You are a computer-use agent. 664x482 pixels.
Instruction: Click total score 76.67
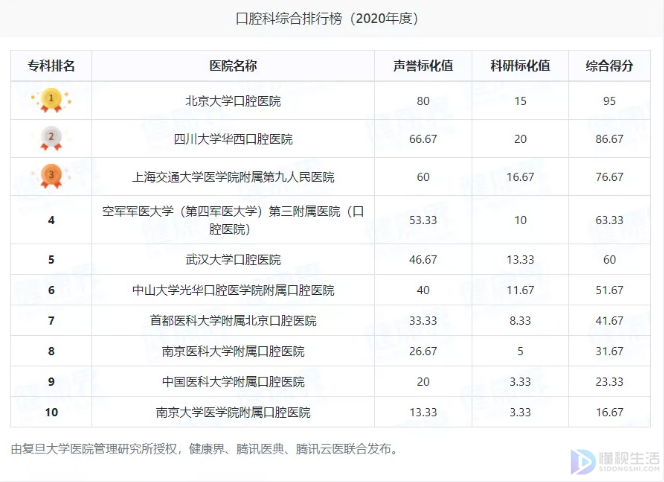point(609,177)
